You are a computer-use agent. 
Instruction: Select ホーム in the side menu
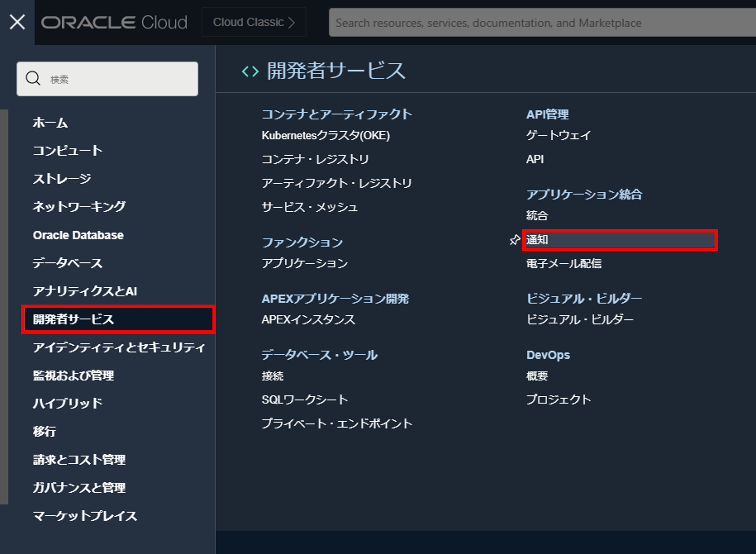point(50,123)
